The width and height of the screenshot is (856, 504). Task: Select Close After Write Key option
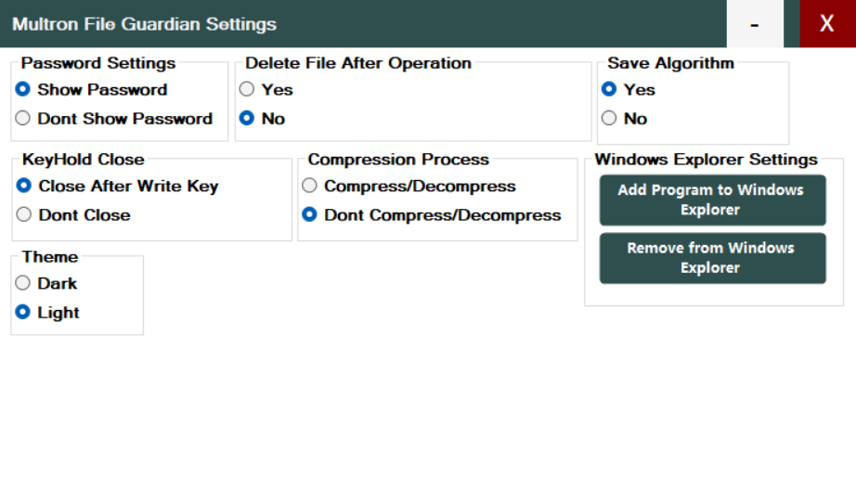(117, 187)
